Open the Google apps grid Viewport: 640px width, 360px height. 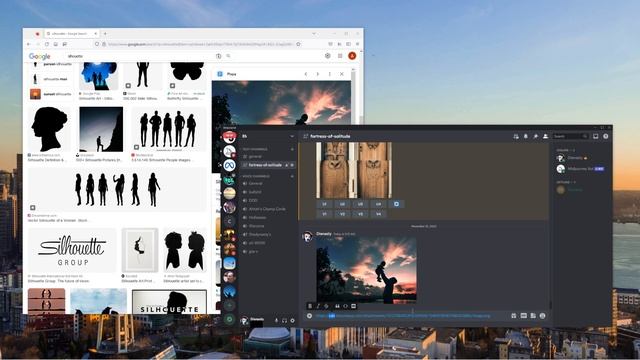(340, 56)
